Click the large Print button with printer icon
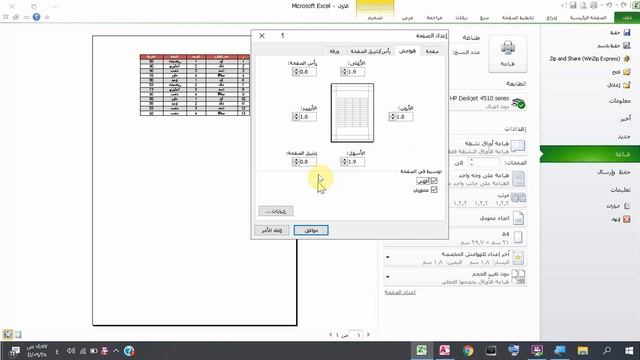Screen dimensions: 640x360 point(507,54)
